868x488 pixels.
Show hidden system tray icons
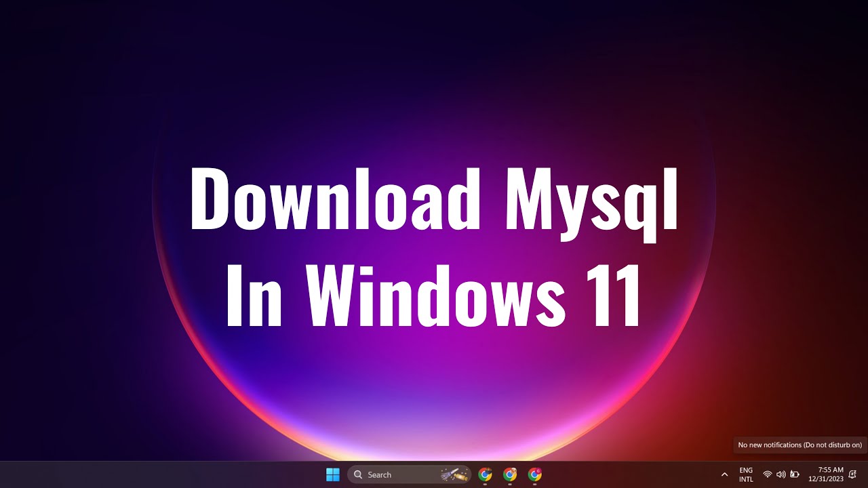(724, 474)
